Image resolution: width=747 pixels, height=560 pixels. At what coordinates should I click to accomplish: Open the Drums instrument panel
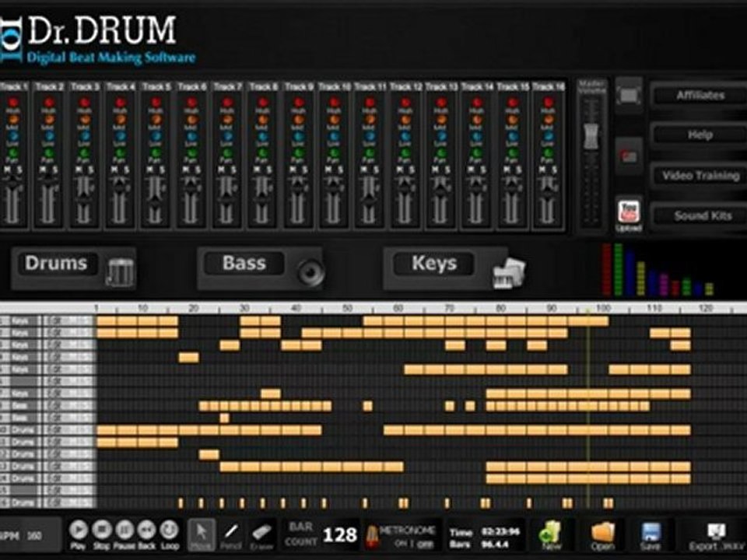[x=56, y=264]
